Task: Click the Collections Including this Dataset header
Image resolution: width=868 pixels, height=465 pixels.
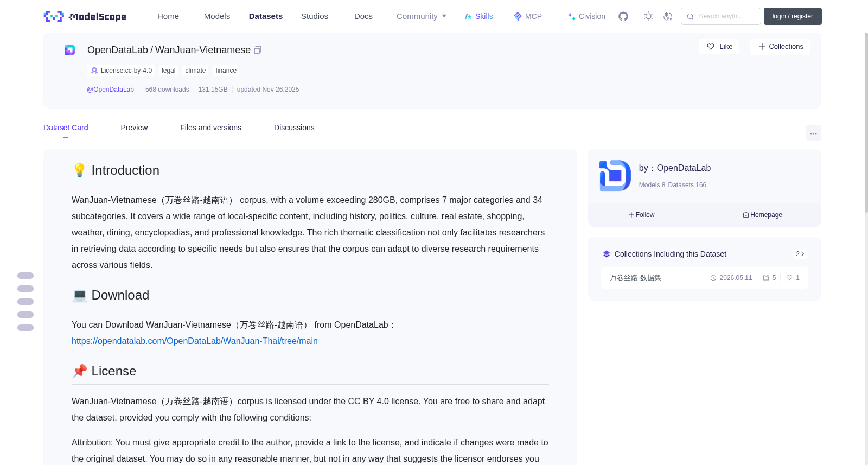Action: click(x=670, y=254)
